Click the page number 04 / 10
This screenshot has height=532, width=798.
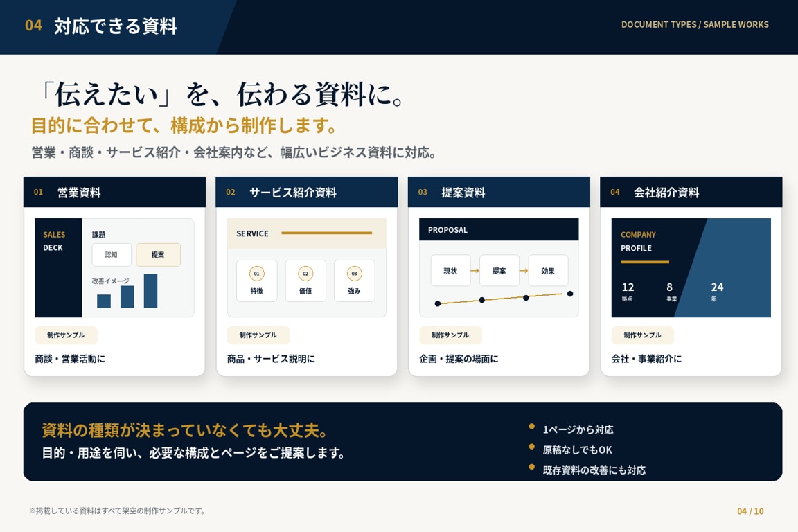[x=750, y=511]
